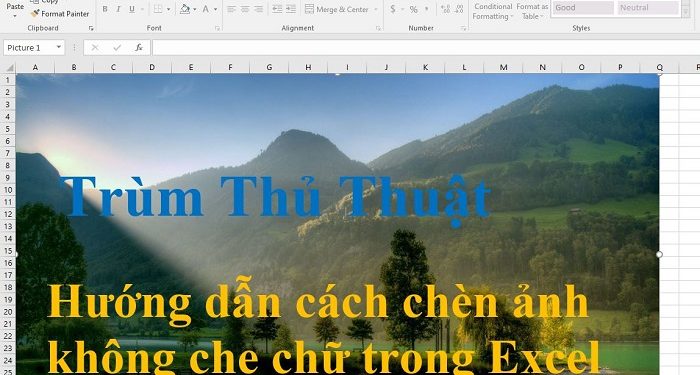This screenshot has width=700, height=375.
Task: Cancel the formula bar entry
Action: point(95,47)
